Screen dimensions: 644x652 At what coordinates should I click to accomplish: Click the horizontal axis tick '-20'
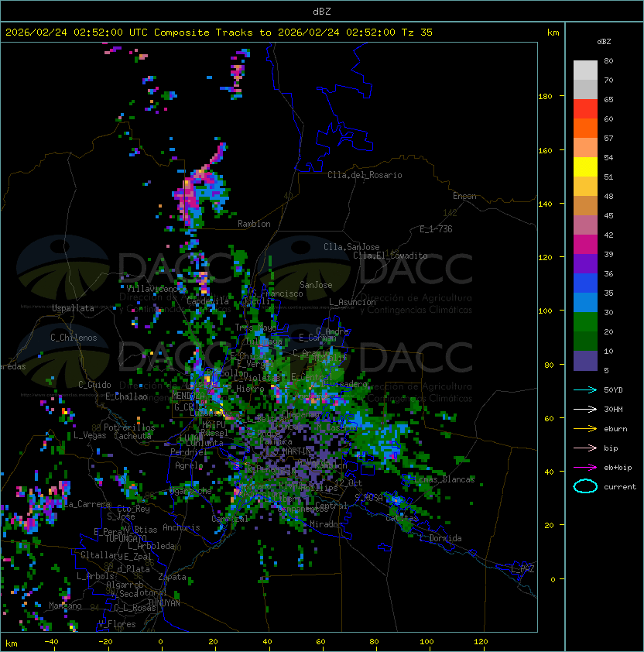(105, 642)
